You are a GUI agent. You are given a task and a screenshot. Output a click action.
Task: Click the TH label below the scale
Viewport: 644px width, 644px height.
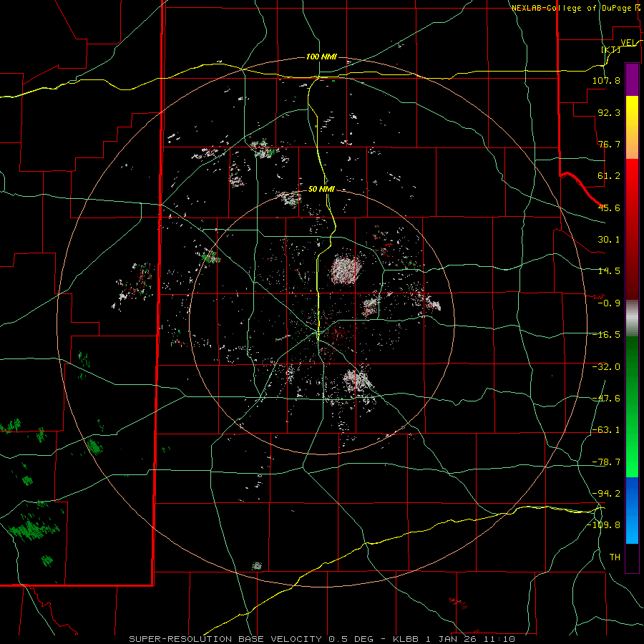pos(615,557)
